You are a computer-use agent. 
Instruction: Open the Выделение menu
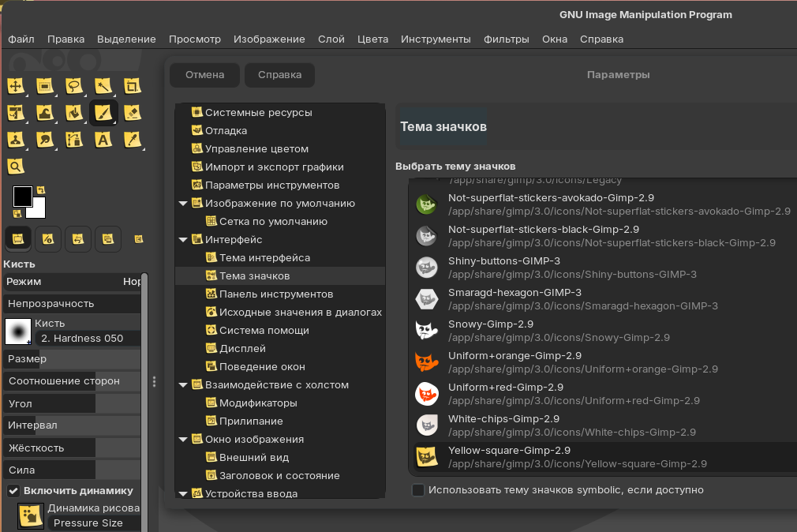point(126,39)
